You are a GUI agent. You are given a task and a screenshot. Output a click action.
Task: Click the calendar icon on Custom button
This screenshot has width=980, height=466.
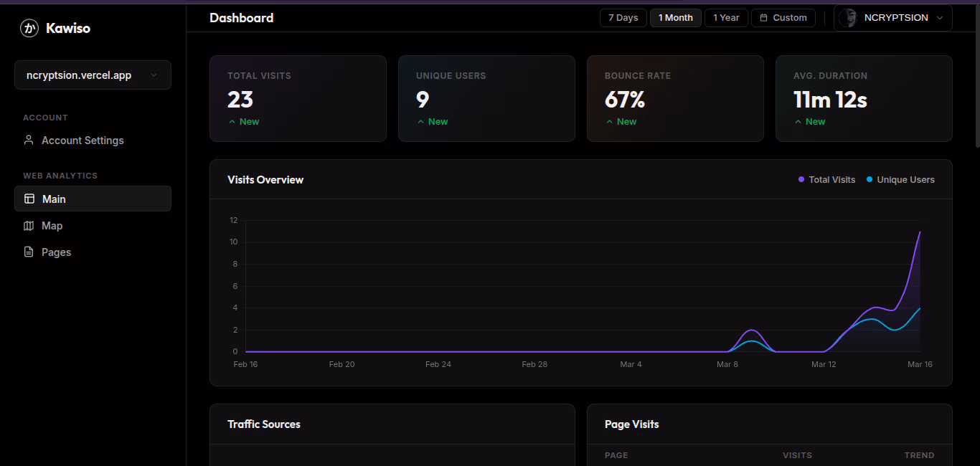coord(764,18)
